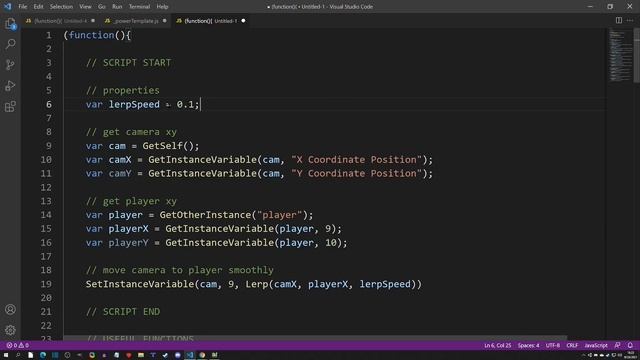Close unsaved dot on _powerTemplate.js tab

[164, 21]
